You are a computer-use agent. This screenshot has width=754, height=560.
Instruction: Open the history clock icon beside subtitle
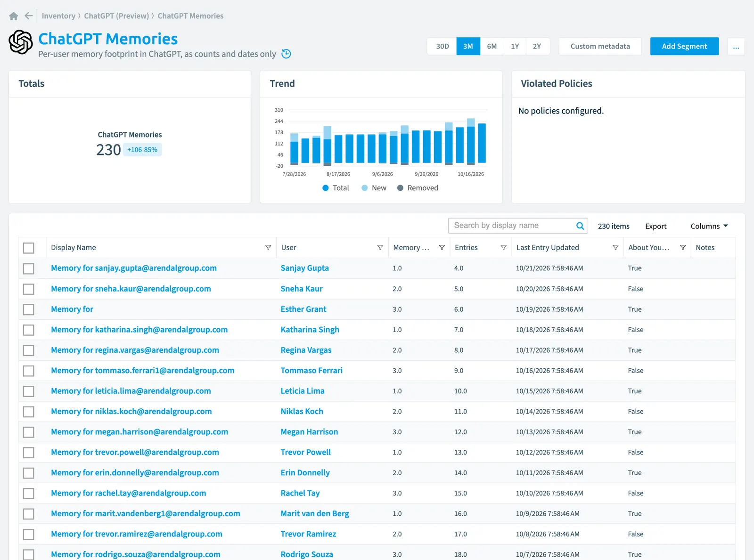pos(286,54)
